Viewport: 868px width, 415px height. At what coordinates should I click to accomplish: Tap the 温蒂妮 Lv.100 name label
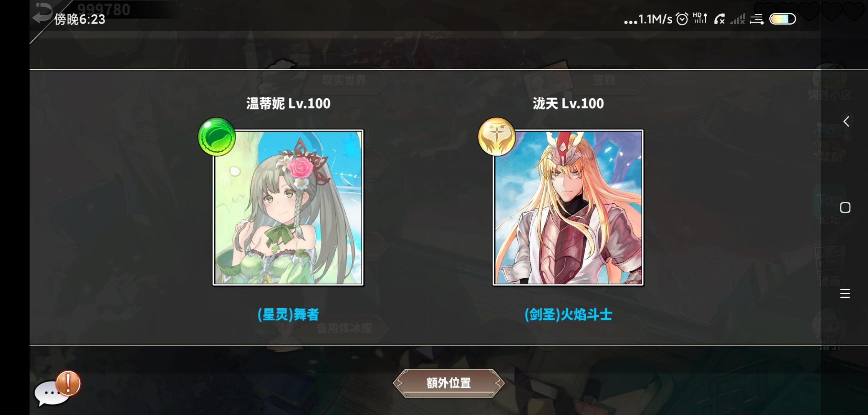click(x=288, y=103)
